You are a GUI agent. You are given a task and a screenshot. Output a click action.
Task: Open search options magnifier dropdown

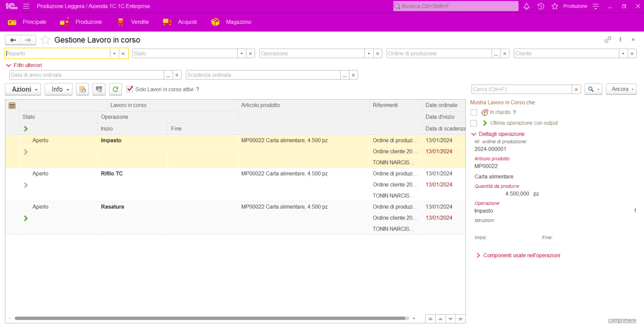point(594,89)
